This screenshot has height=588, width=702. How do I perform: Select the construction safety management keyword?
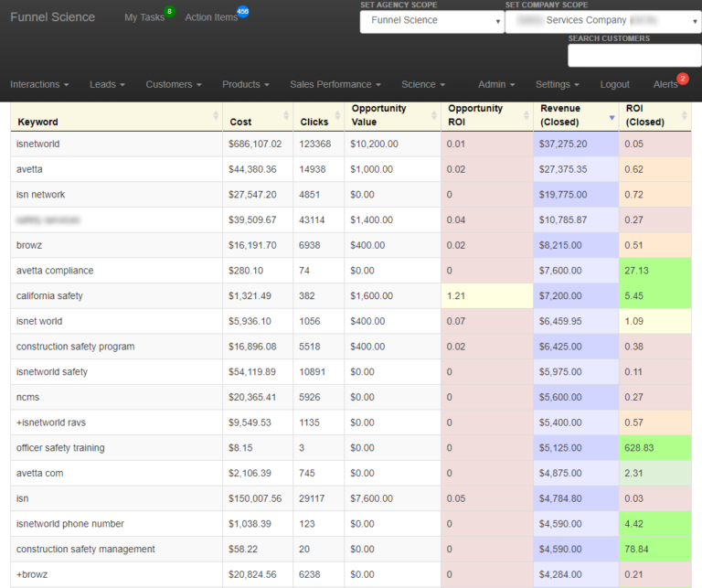pos(116,549)
